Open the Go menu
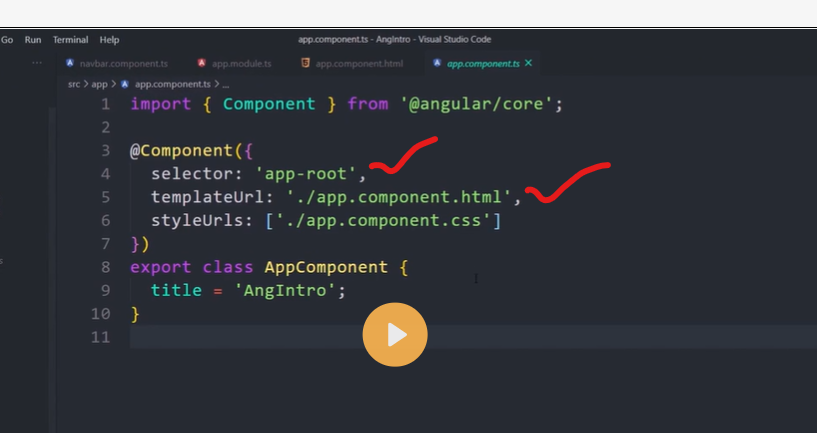 click(x=7, y=40)
